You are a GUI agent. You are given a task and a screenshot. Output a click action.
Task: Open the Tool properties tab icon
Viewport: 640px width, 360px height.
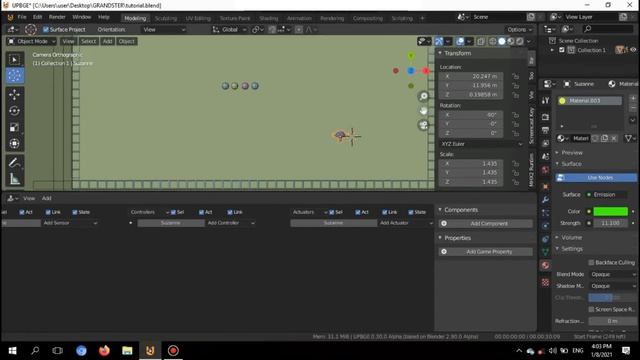[545, 100]
